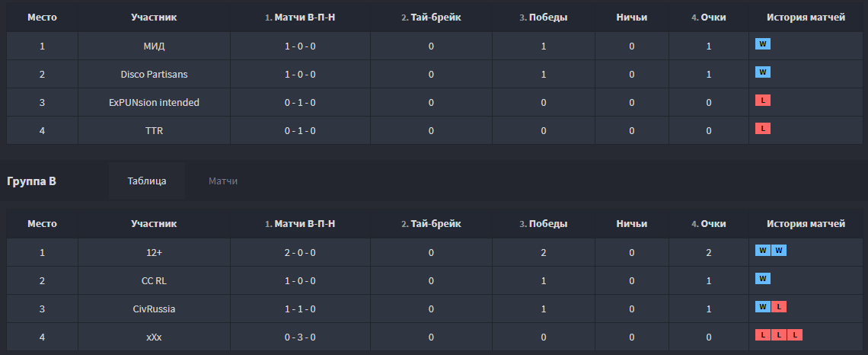The image size is (868, 355).
Task: Click the Очки column header in Group B table
Action: (709, 224)
